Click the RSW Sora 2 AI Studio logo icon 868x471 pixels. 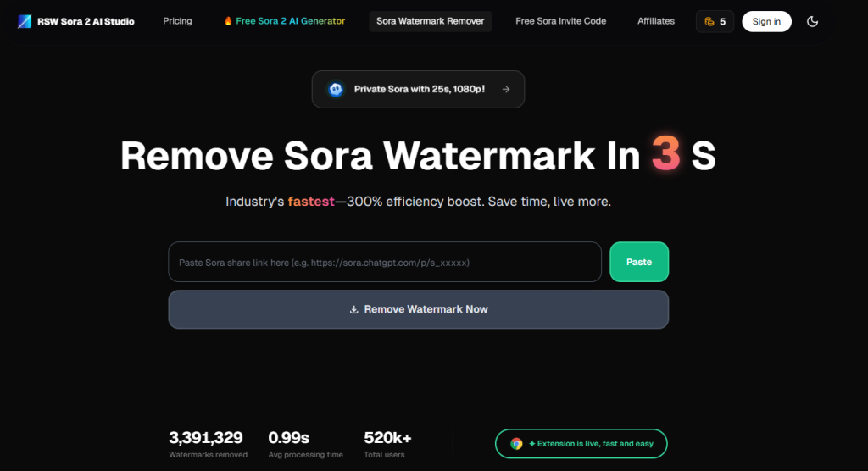point(25,21)
